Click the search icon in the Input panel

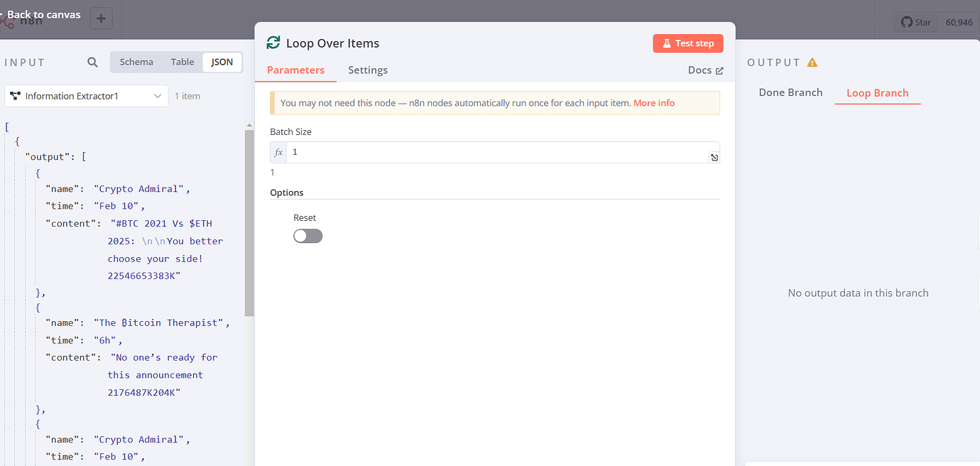[x=92, y=62]
